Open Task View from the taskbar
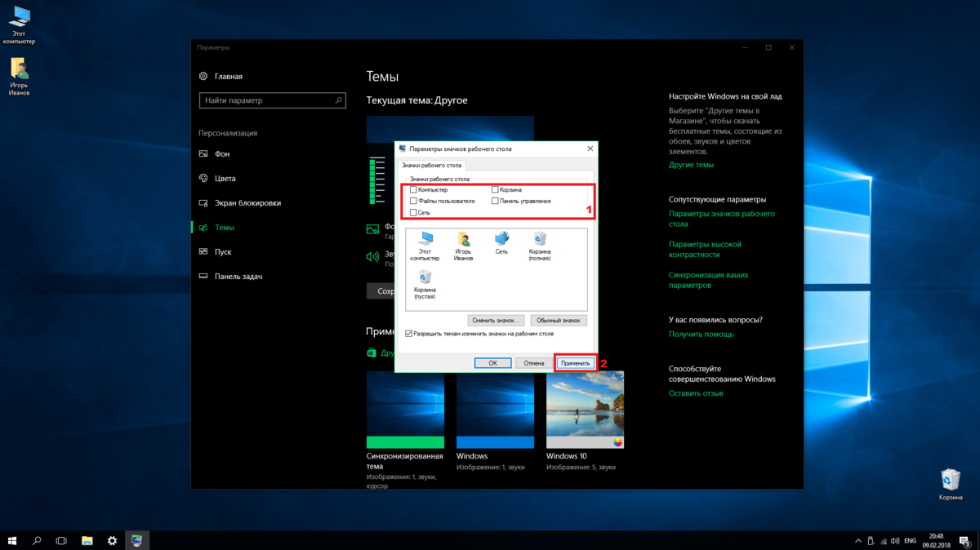980x550 pixels. 61,540
